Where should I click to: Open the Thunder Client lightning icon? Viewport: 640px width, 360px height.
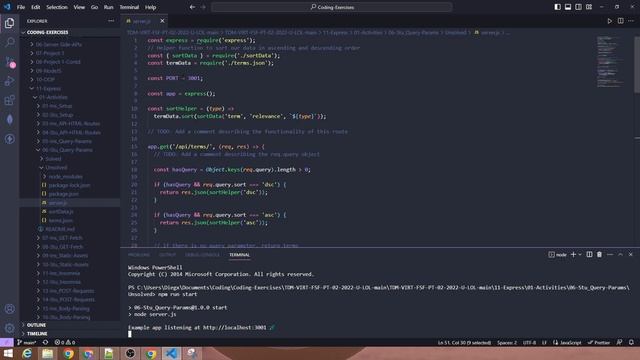9,139
